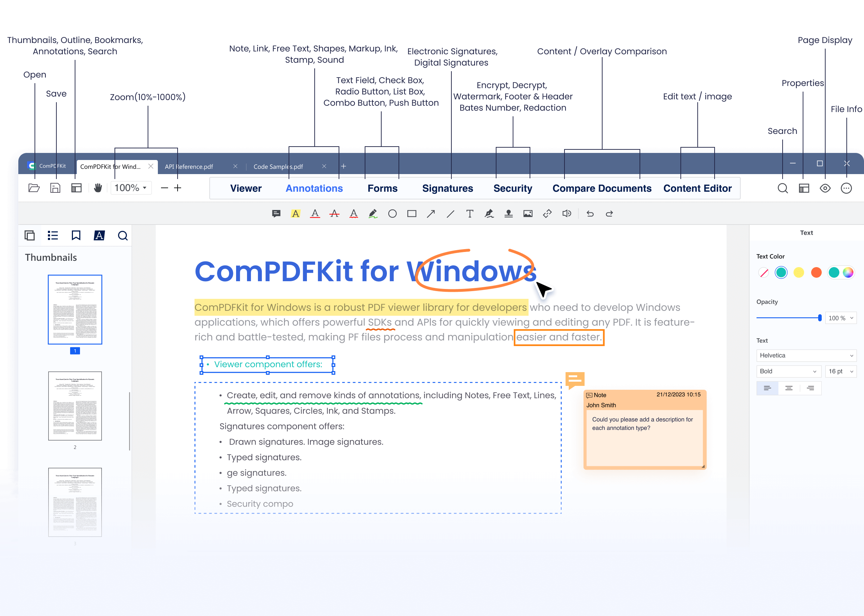Click the Save icon in toolbar
Image resolution: width=864 pixels, height=616 pixels.
pos(55,188)
